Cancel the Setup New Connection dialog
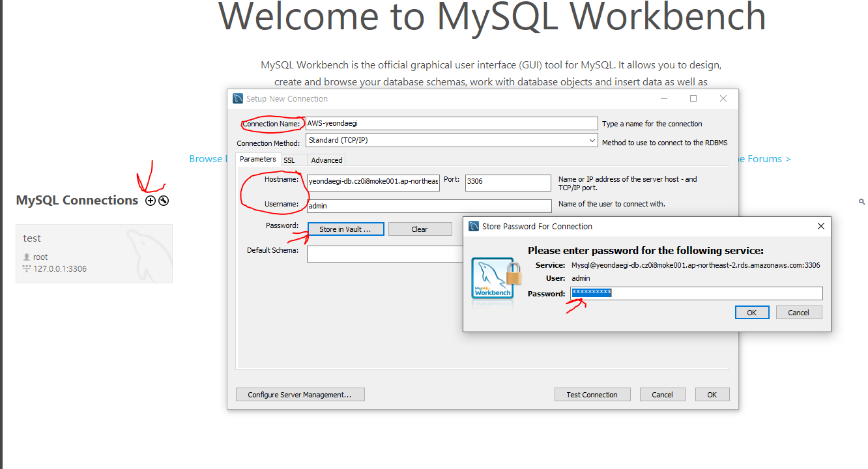Image resolution: width=868 pixels, height=469 pixels. click(x=662, y=394)
